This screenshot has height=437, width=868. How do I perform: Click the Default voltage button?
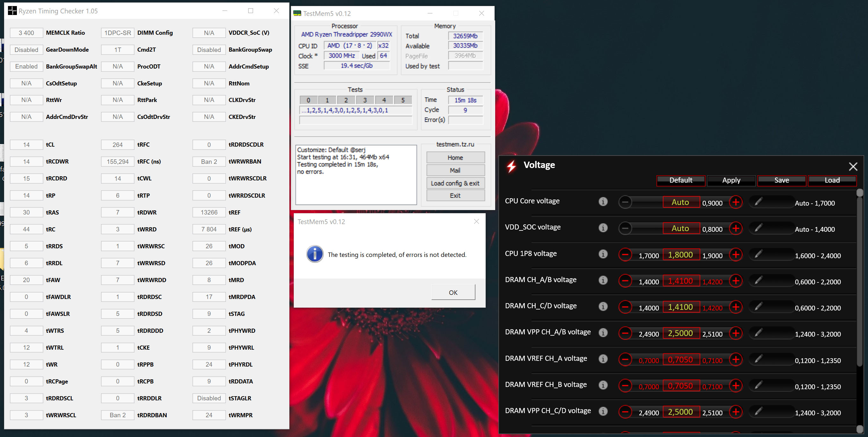click(x=681, y=180)
